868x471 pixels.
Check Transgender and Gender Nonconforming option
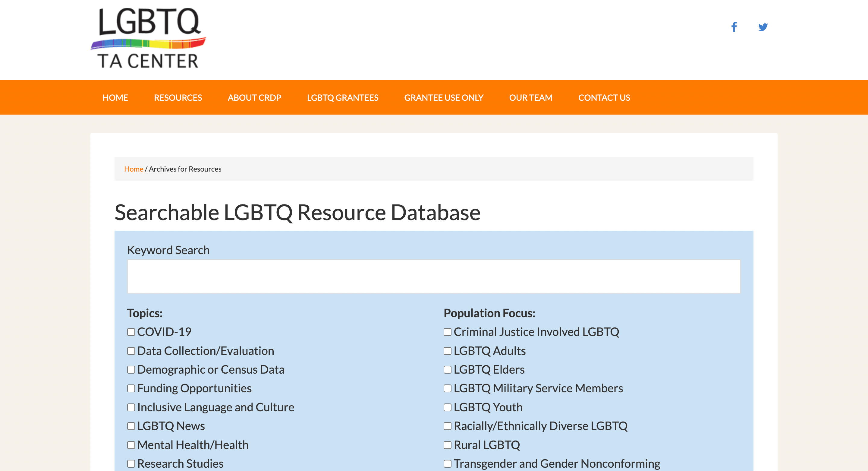(448, 464)
